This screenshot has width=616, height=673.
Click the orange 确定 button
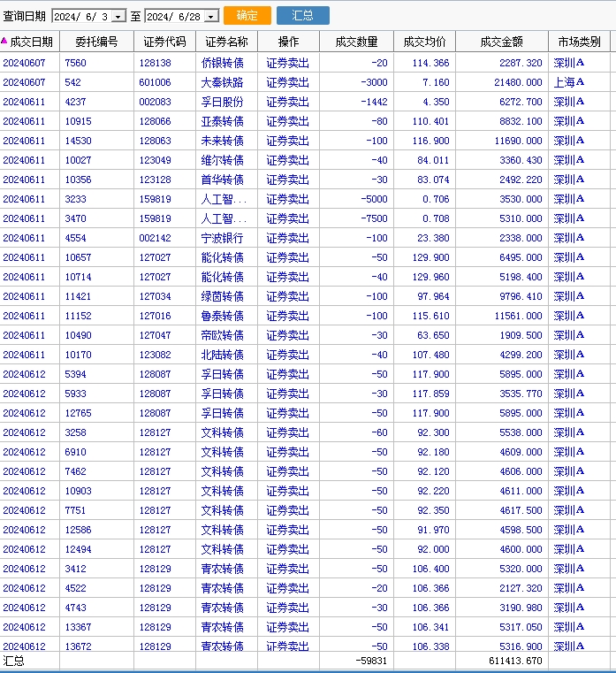(x=247, y=15)
